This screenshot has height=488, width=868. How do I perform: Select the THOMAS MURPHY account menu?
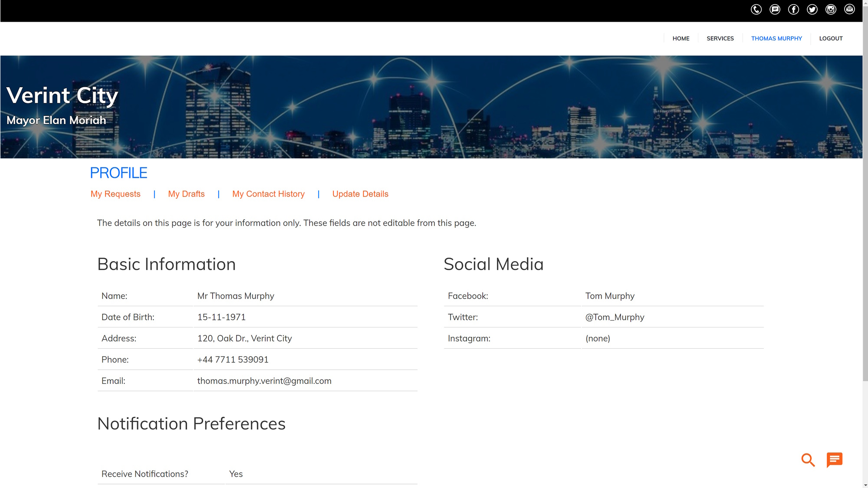click(776, 38)
